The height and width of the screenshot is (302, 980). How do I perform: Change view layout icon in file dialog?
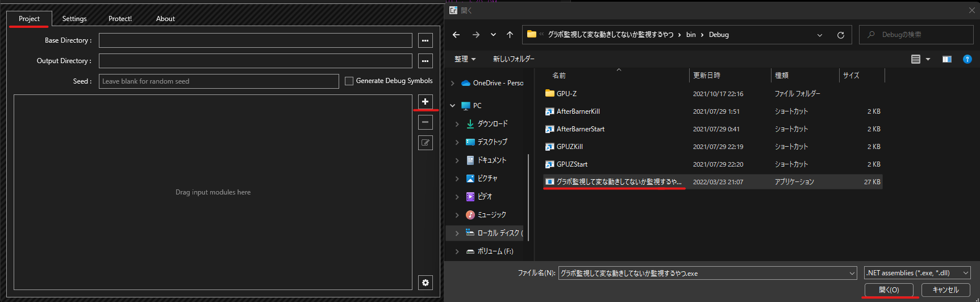tap(916, 59)
